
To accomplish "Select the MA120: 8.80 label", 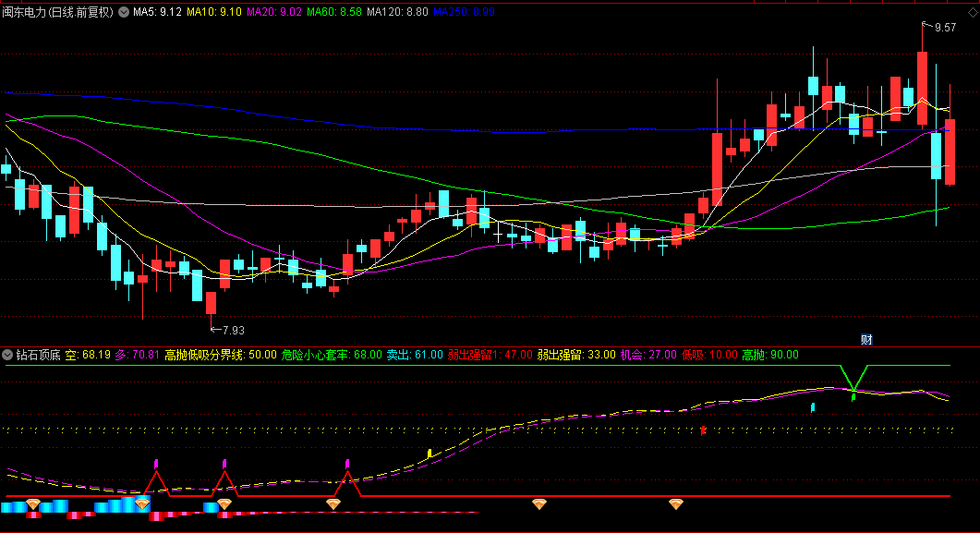I will [x=397, y=12].
